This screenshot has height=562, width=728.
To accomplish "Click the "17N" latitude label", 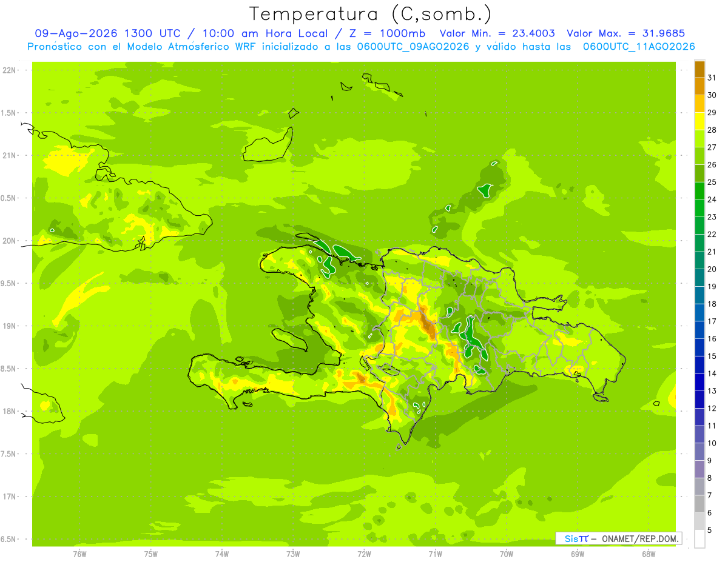I will tap(10, 497).
